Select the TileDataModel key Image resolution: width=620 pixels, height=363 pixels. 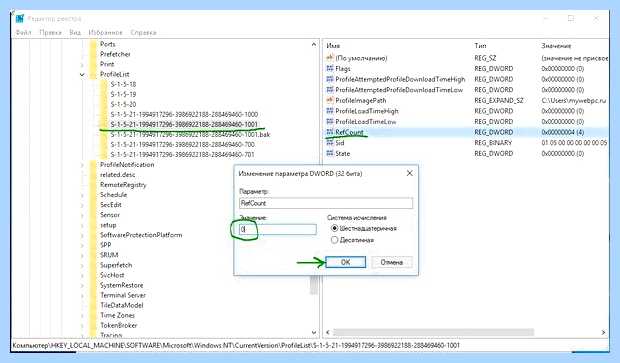122,305
